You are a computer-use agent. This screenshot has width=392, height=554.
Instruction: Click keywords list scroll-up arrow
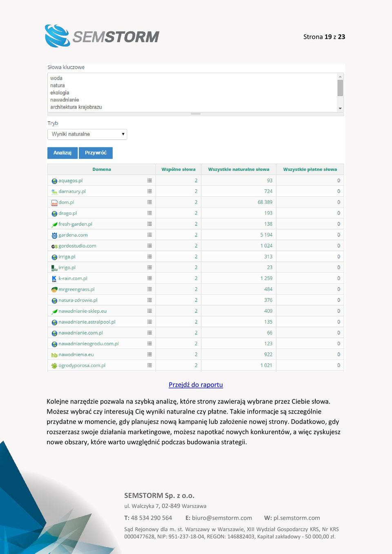tap(340, 76)
